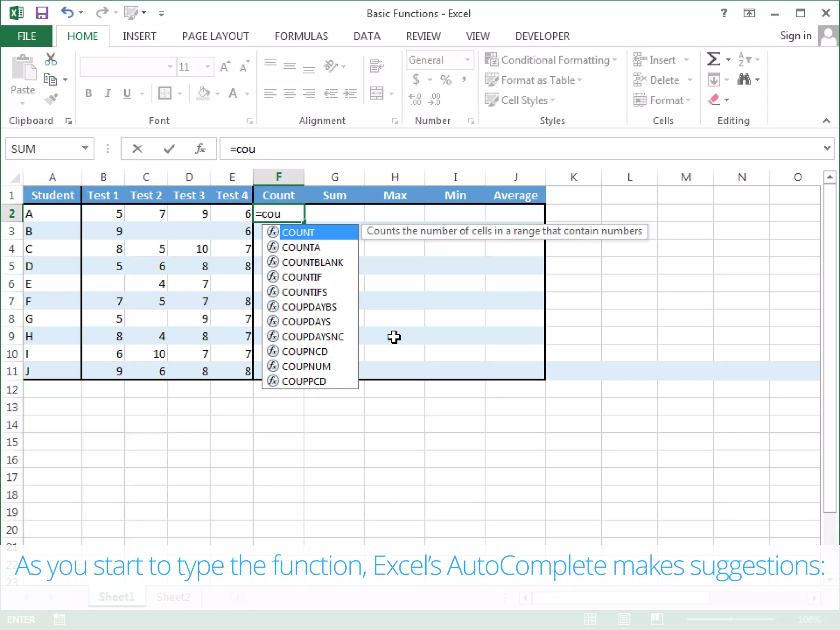Screen dimensions: 840x630
Task: Click the Sign in link
Action: tap(796, 36)
